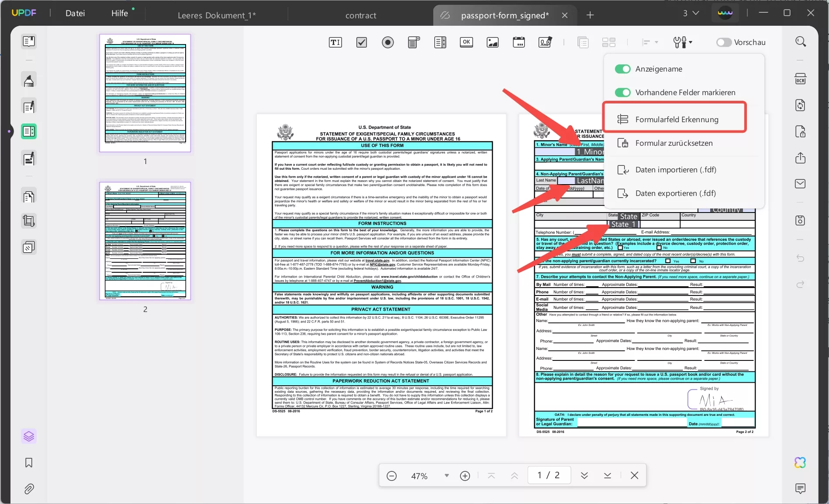
Task: Open the 47% zoom level dropdown
Action: click(x=446, y=476)
